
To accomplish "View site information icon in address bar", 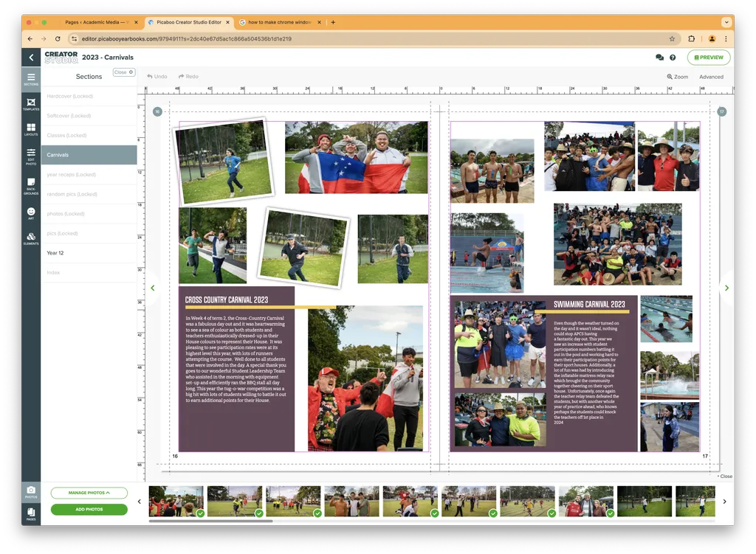I will click(74, 38).
